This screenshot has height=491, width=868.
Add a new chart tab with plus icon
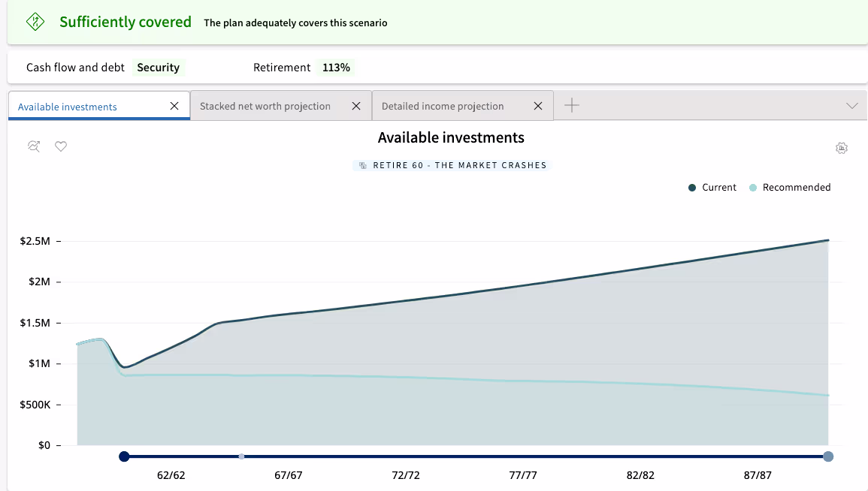(x=572, y=105)
